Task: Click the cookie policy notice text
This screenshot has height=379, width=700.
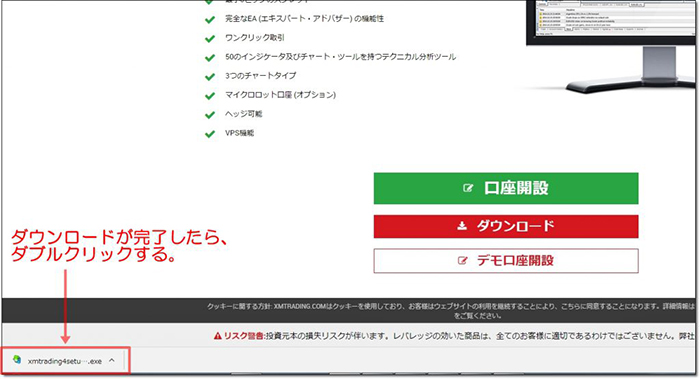Action: coord(451,311)
